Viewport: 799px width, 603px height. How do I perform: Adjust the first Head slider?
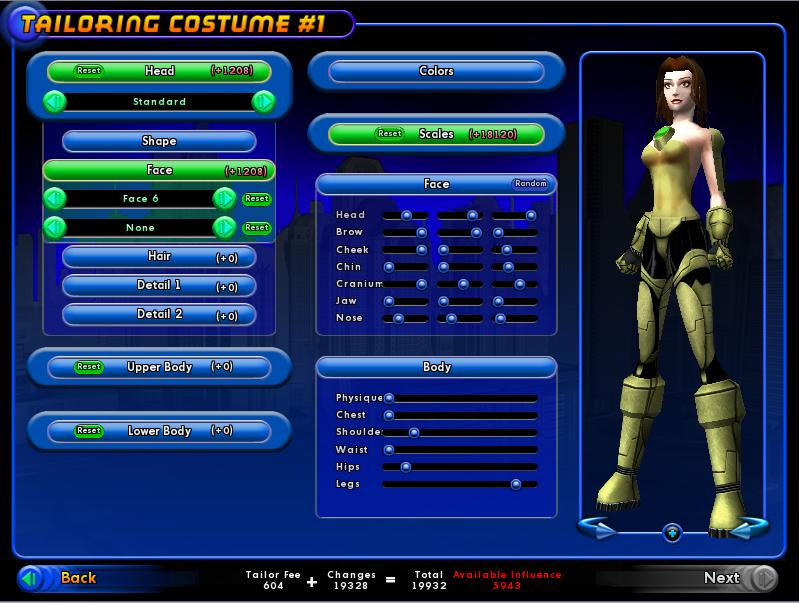(x=406, y=216)
